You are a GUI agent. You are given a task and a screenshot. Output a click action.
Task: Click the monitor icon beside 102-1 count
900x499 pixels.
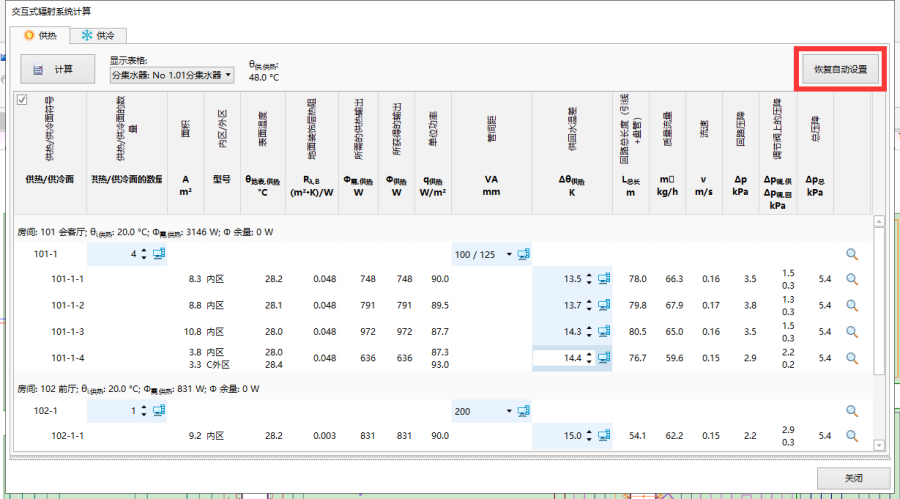click(x=159, y=411)
